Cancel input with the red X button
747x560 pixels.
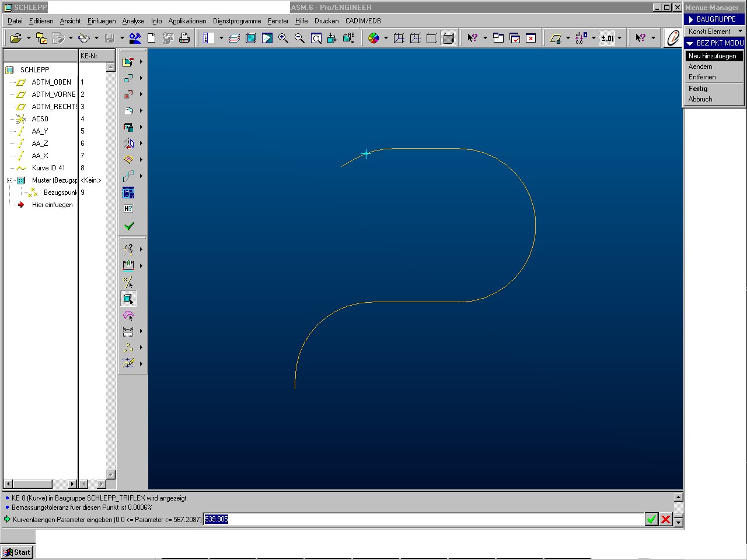click(665, 519)
